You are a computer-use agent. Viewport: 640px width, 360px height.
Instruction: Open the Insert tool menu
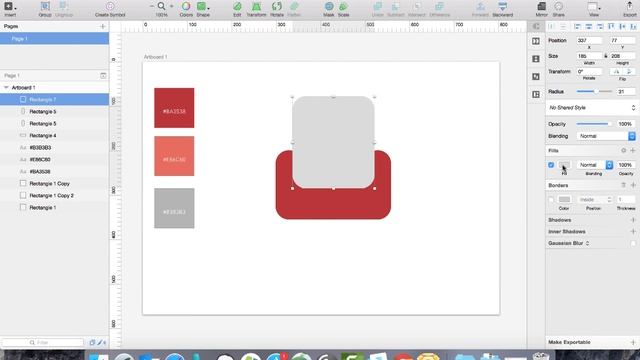(10, 7)
